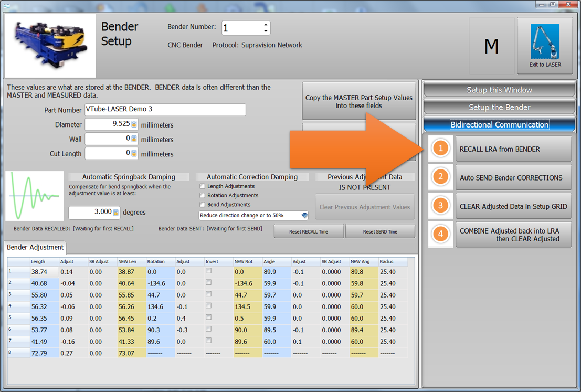581x392 pixels.
Task: Click the orange number 4 circle icon
Action: [440, 235]
